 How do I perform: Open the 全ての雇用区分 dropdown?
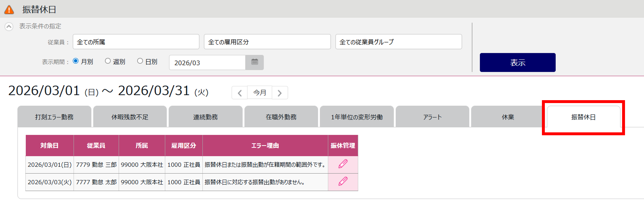click(x=267, y=42)
